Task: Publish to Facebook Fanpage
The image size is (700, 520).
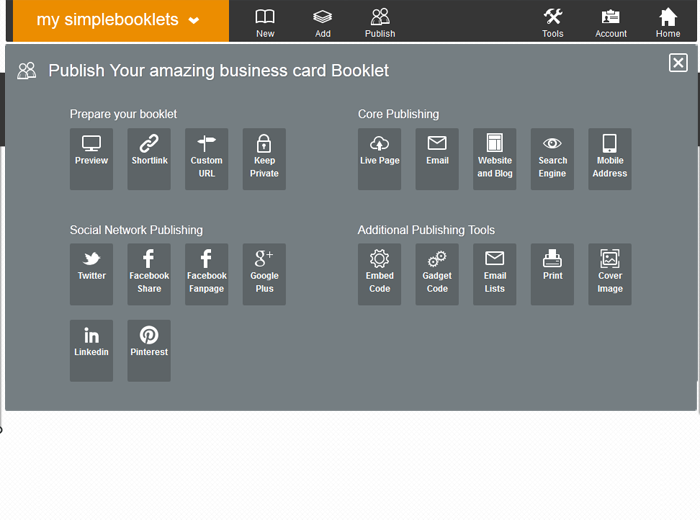Action: (207, 274)
